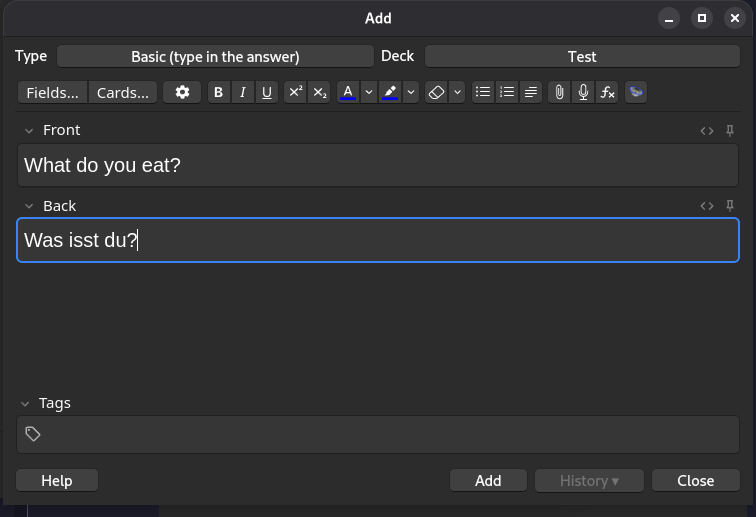The height and width of the screenshot is (517, 756).
Task: Click the Front field label
Action: pos(61,130)
